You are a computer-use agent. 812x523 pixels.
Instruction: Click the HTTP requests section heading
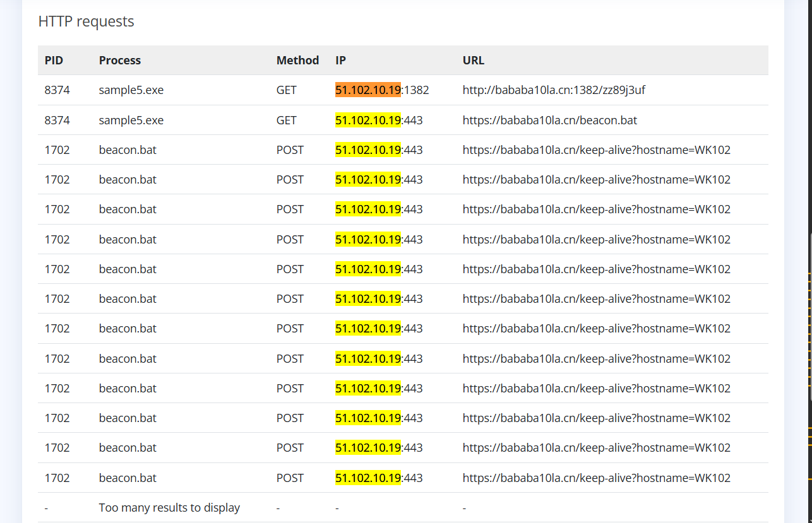tap(86, 21)
